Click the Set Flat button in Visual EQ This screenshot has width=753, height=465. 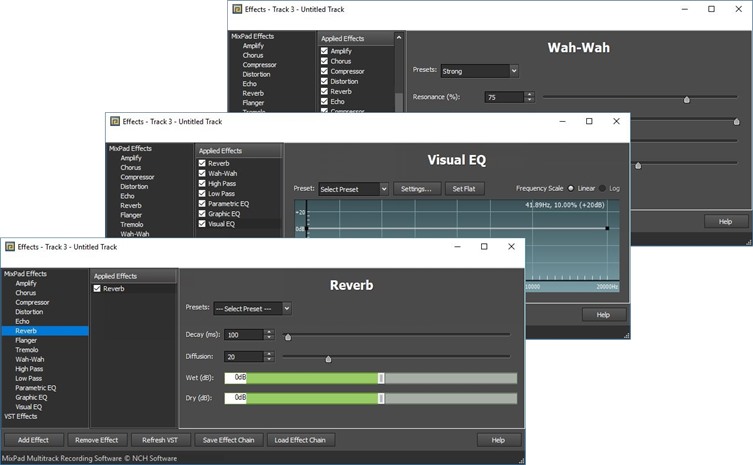[x=463, y=189]
